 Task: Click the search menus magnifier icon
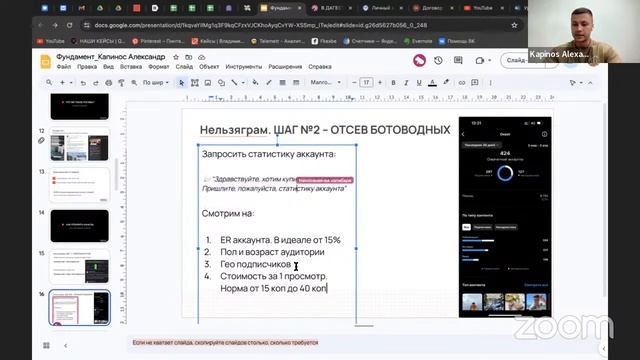[x=49, y=82]
